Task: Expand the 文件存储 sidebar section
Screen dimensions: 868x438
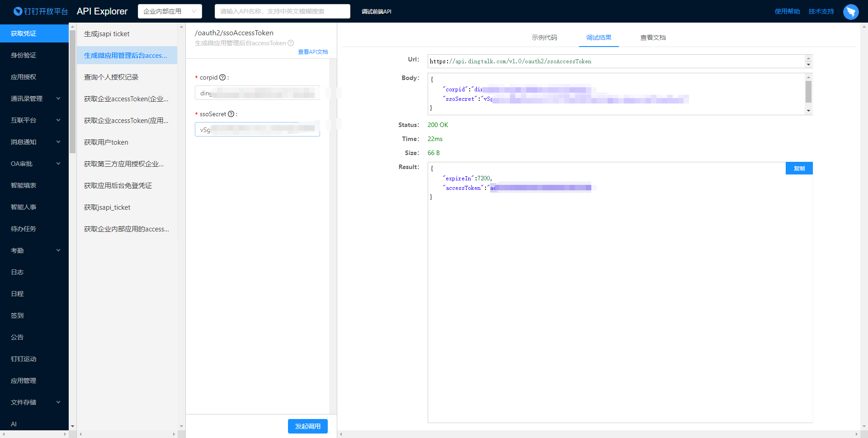Action: click(34, 402)
